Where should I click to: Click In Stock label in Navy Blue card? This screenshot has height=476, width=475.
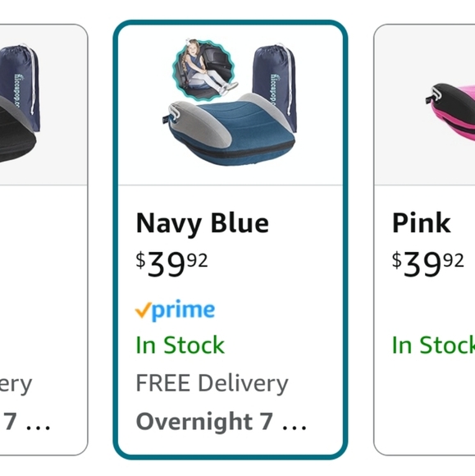[x=180, y=346]
